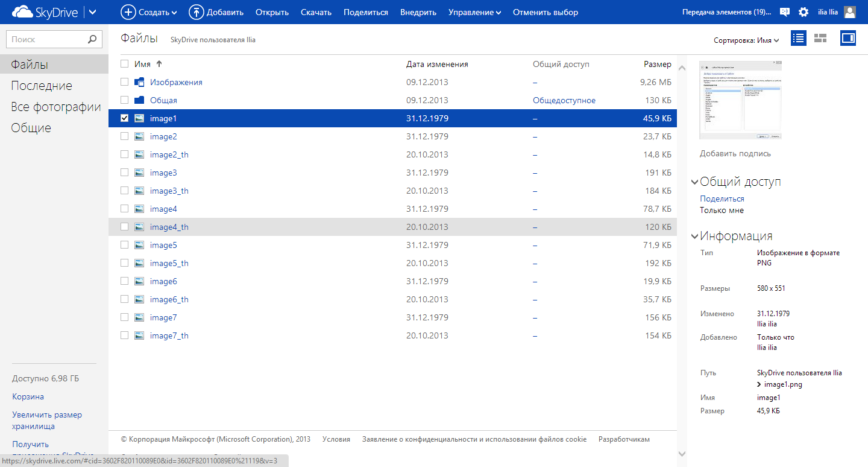The height and width of the screenshot is (467, 868).
Task: Tick the select-all checkbox in header
Action: [125, 64]
